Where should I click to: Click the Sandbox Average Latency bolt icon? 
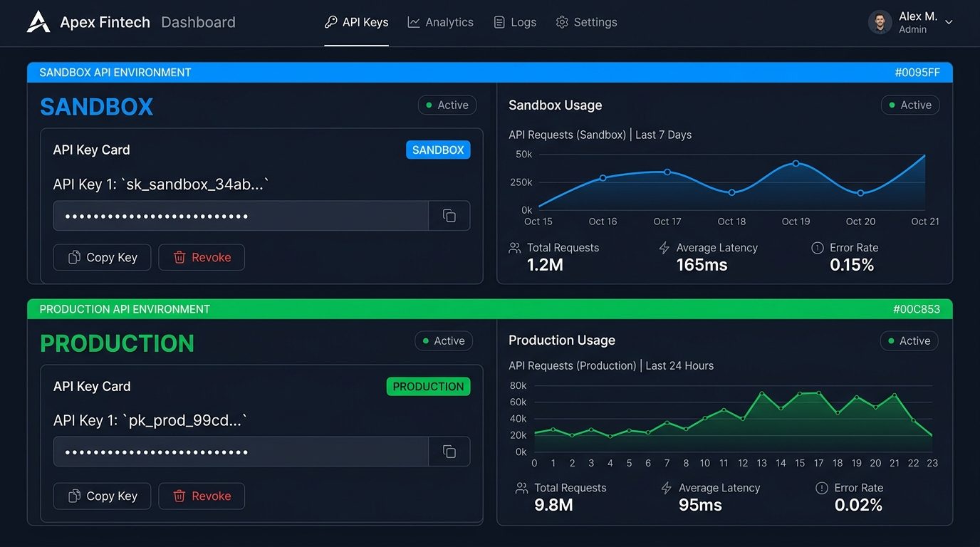[x=664, y=248]
